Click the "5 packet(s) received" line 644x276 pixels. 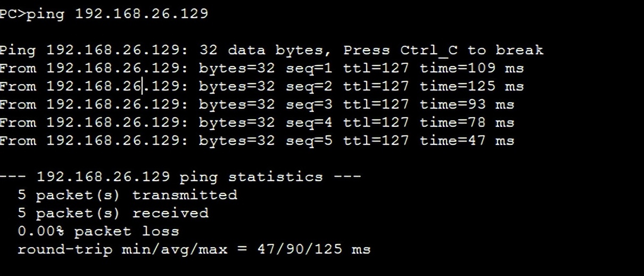coord(113,213)
